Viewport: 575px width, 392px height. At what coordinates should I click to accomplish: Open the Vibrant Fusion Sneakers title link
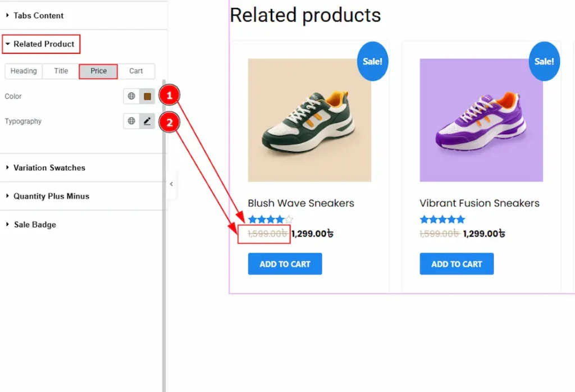(x=479, y=203)
